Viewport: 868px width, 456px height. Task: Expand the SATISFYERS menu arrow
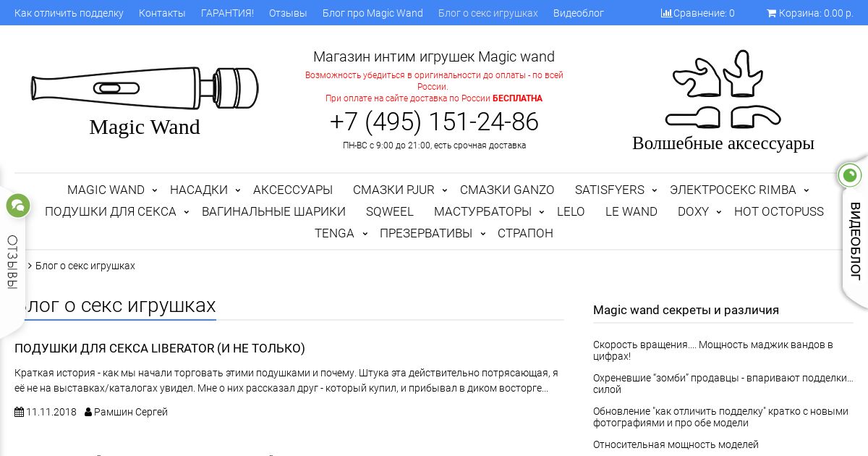(x=654, y=190)
